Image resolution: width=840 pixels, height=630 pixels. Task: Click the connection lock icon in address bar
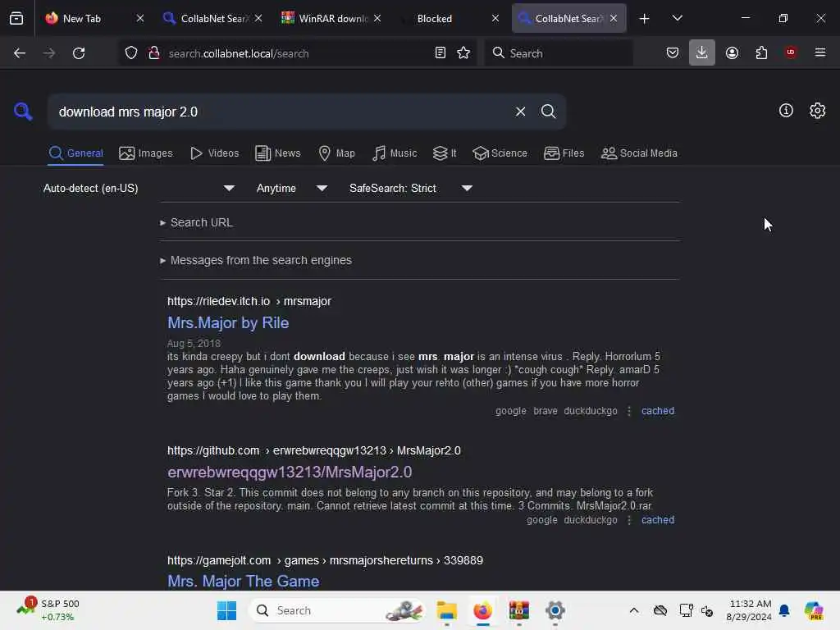tap(154, 53)
